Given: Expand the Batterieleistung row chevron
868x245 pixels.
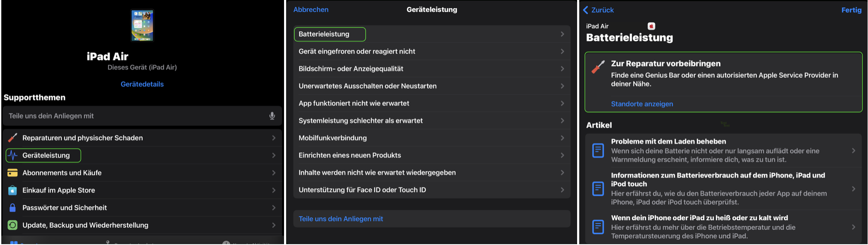Looking at the screenshot, I should [x=562, y=34].
